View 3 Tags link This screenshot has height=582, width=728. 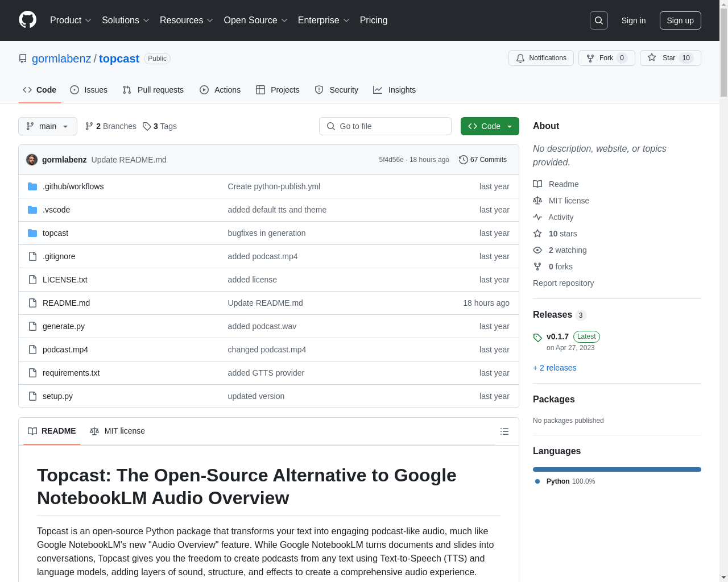(160, 126)
